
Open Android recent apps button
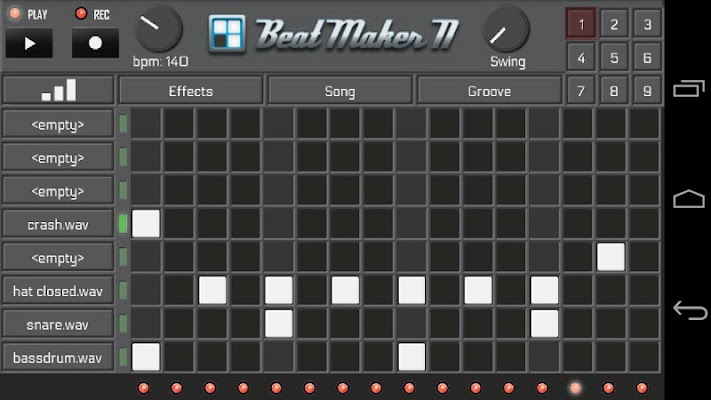[689, 88]
